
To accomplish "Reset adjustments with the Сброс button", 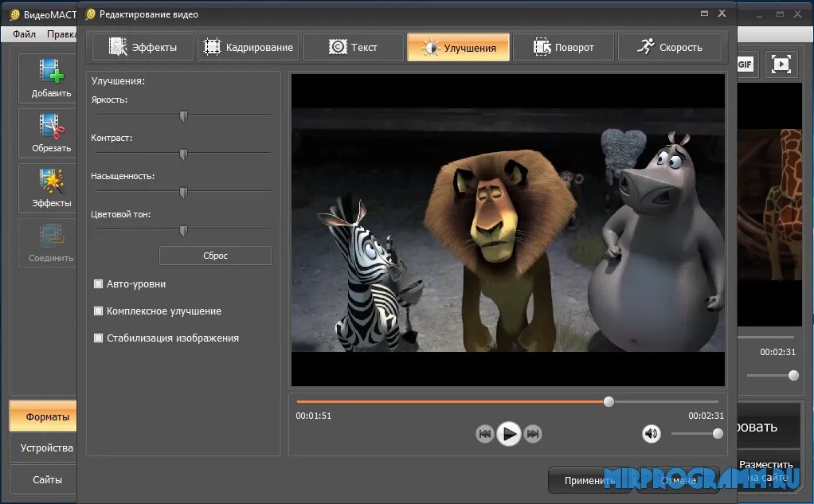I will tap(215, 256).
